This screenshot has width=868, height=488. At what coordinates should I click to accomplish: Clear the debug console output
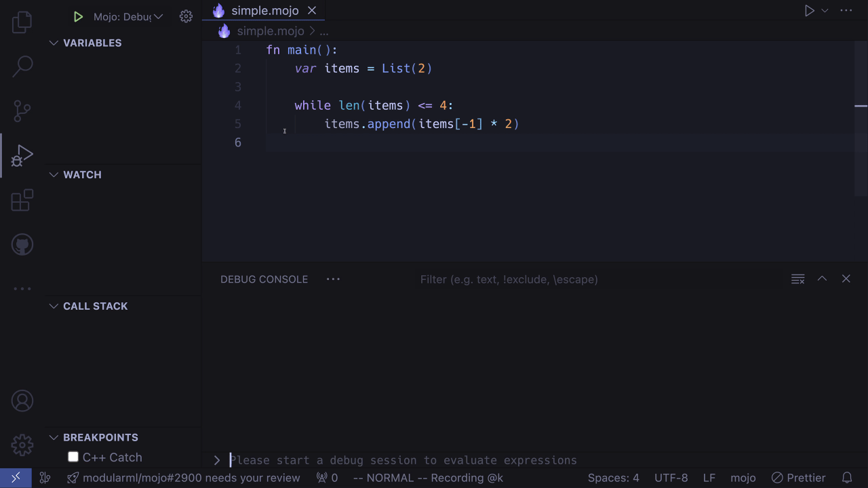coord(798,279)
